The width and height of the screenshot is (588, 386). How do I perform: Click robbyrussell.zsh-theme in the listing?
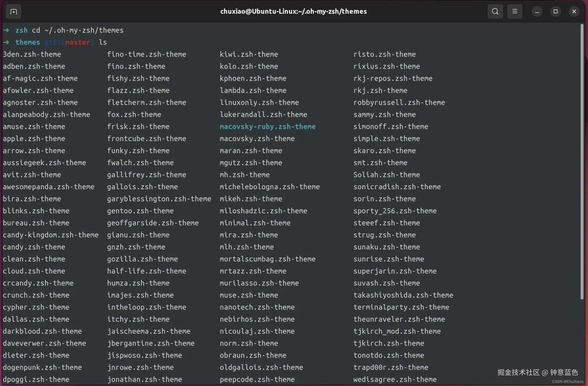coord(399,103)
